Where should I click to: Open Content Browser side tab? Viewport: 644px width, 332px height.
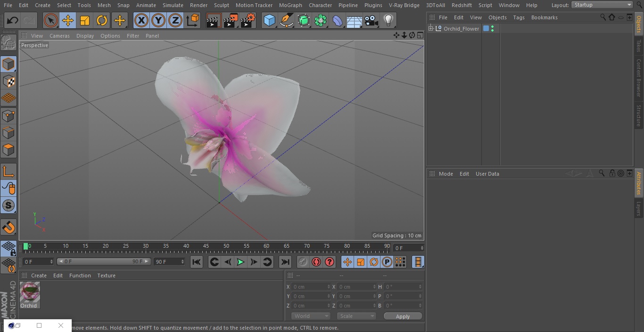pos(639,78)
